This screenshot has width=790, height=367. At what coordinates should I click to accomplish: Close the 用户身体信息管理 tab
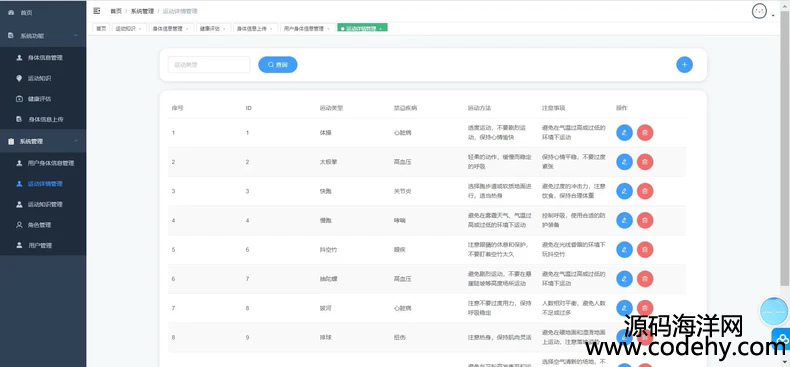pyautogui.click(x=328, y=29)
